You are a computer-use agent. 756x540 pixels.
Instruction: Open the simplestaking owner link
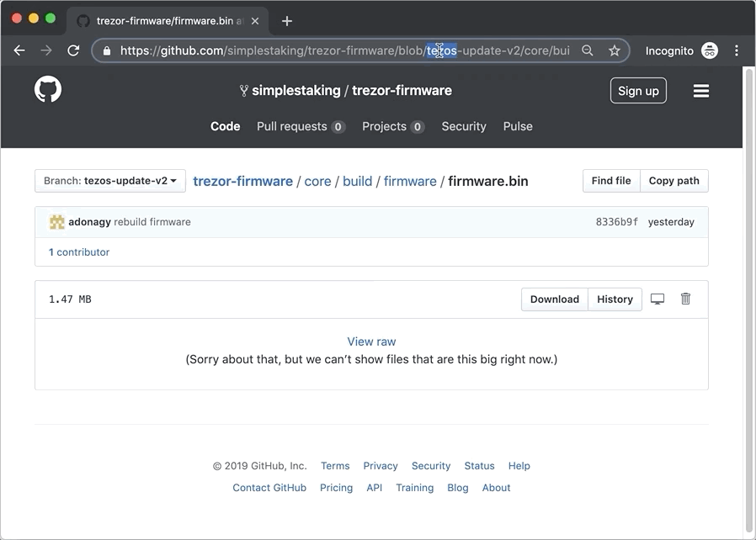296,91
